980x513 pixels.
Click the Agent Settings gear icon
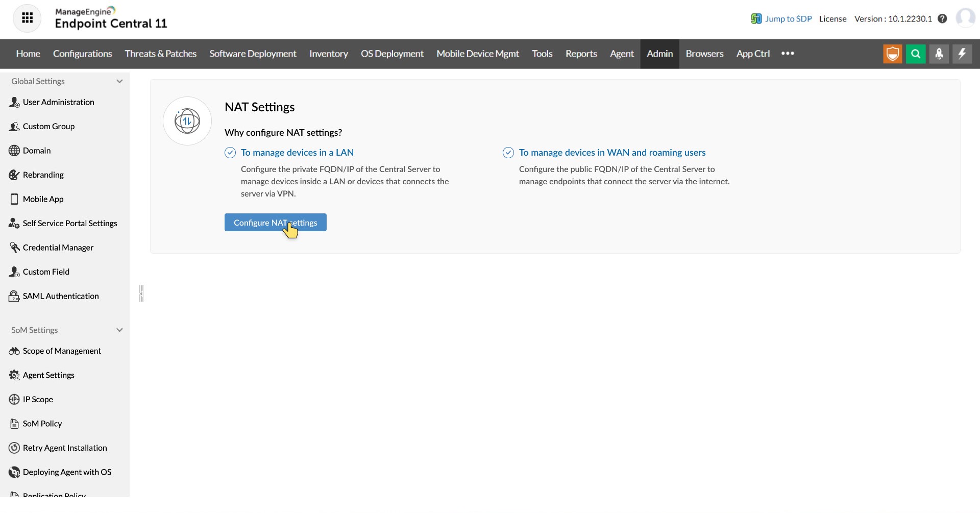click(14, 375)
